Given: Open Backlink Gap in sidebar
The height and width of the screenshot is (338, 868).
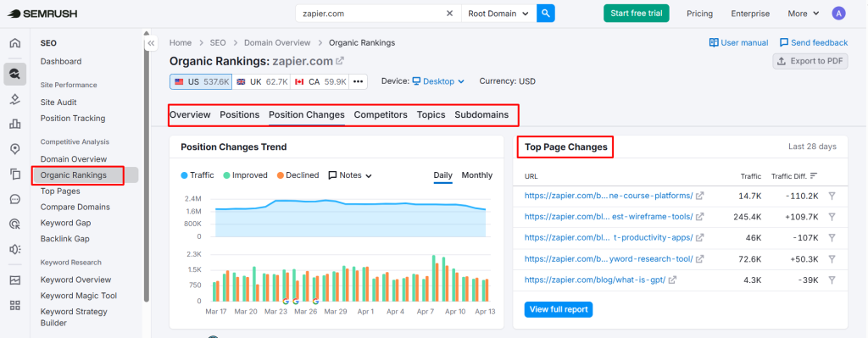Looking at the screenshot, I should [x=64, y=239].
